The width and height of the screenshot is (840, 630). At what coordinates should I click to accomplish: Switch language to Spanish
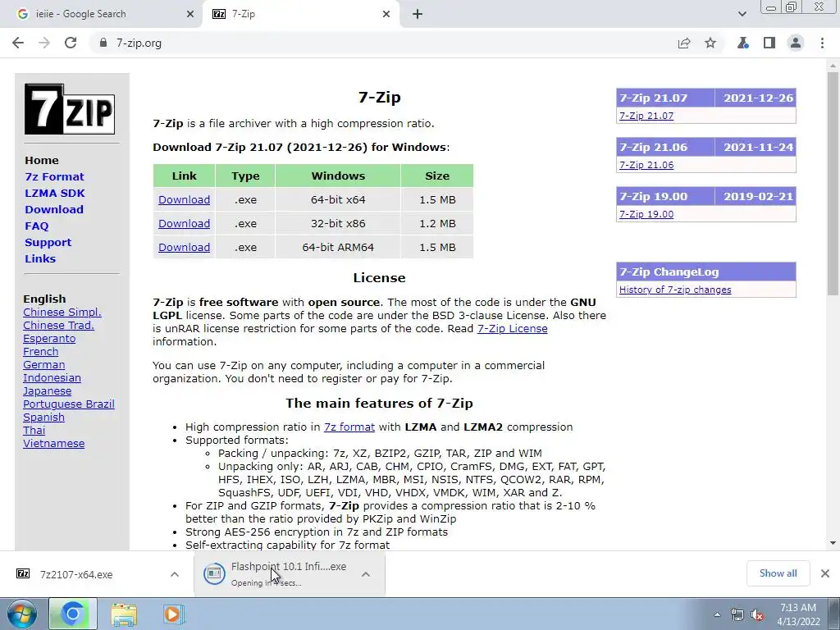click(44, 418)
